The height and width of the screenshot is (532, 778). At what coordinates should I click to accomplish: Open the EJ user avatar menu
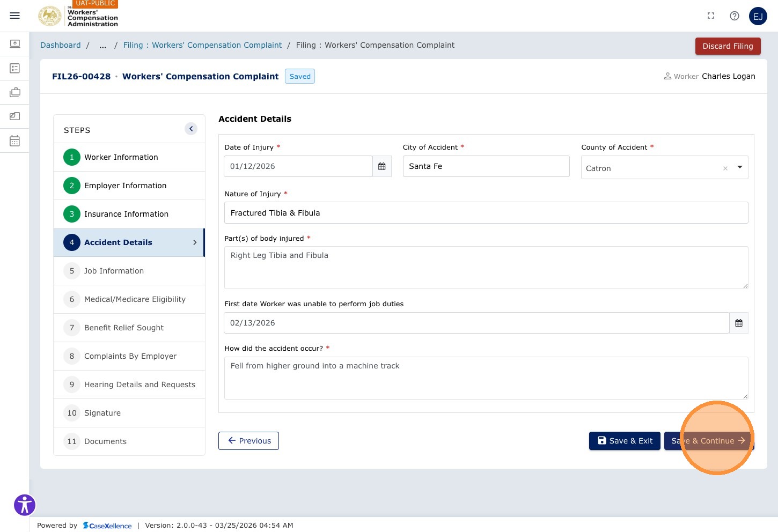point(758,16)
